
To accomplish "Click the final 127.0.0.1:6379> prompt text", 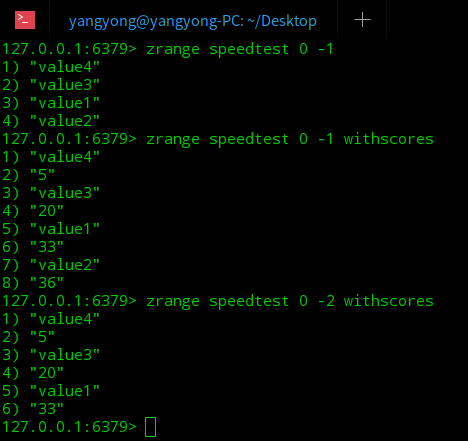I will tap(69, 427).
